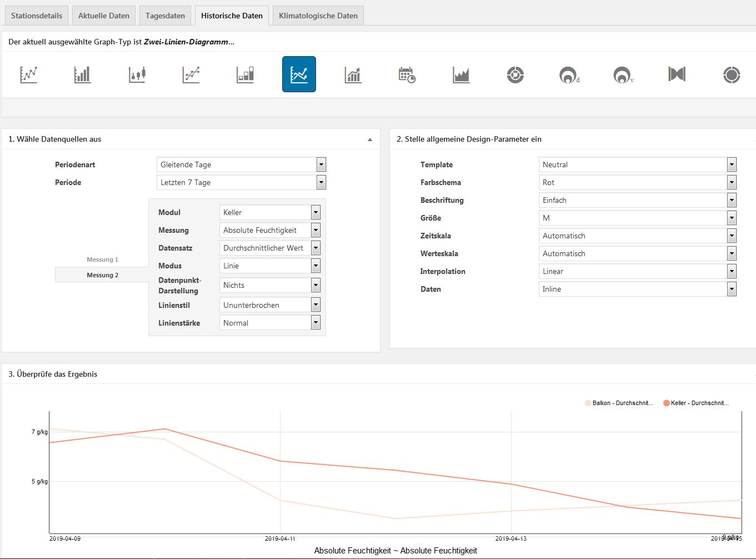Open the Messung dropdown showing Absolute Feuchtigkeit

click(270, 230)
